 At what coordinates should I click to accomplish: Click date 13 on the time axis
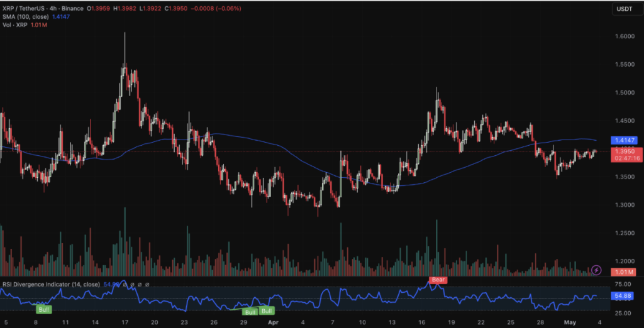pos(392,322)
